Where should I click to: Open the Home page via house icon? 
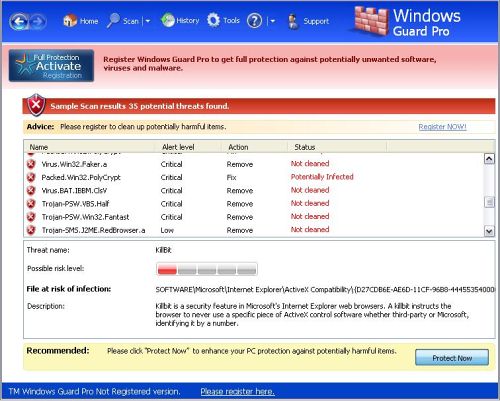point(70,21)
